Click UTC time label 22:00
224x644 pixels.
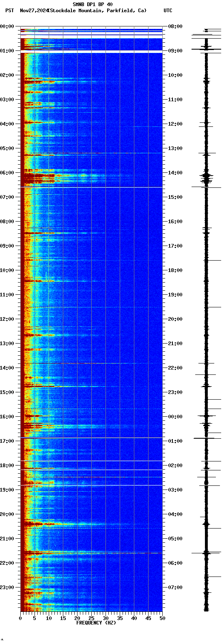pyautogui.click(x=175, y=368)
